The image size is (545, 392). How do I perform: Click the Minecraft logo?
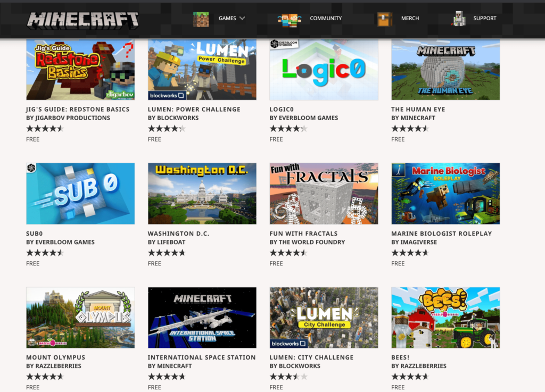pos(83,20)
